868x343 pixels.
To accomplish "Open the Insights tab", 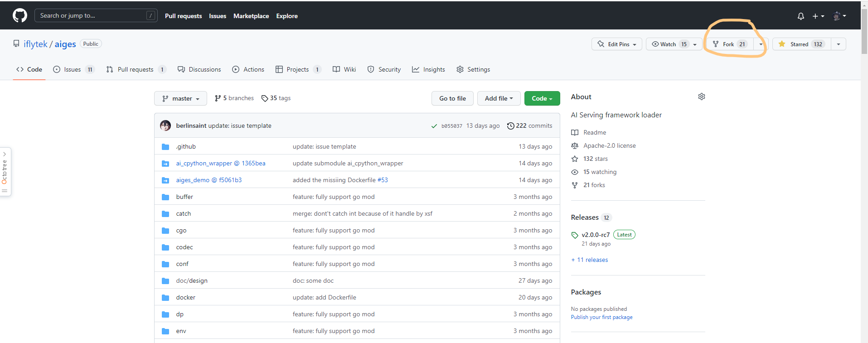I will coord(428,69).
